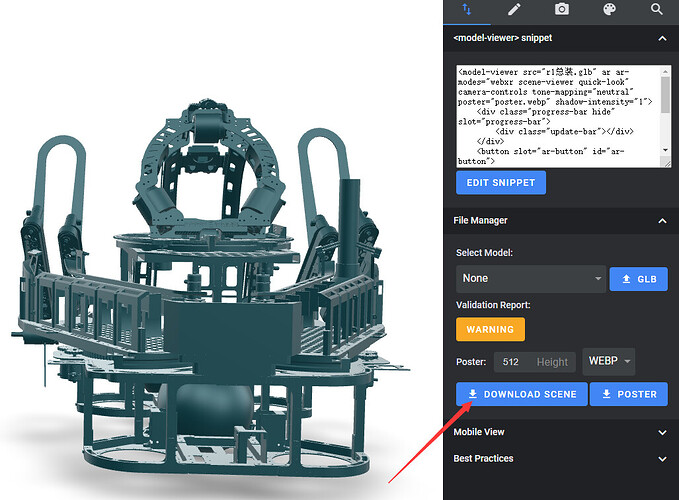The image size is (679, 500).
Task: Switch to the pencil edit tab
Action: [514, 10]
